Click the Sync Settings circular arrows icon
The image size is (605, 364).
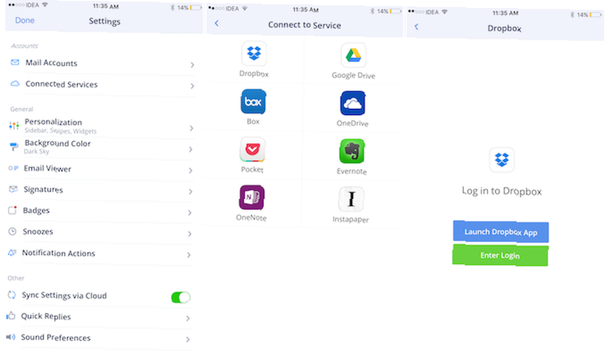pyautogui.click(x=11, y=295)
